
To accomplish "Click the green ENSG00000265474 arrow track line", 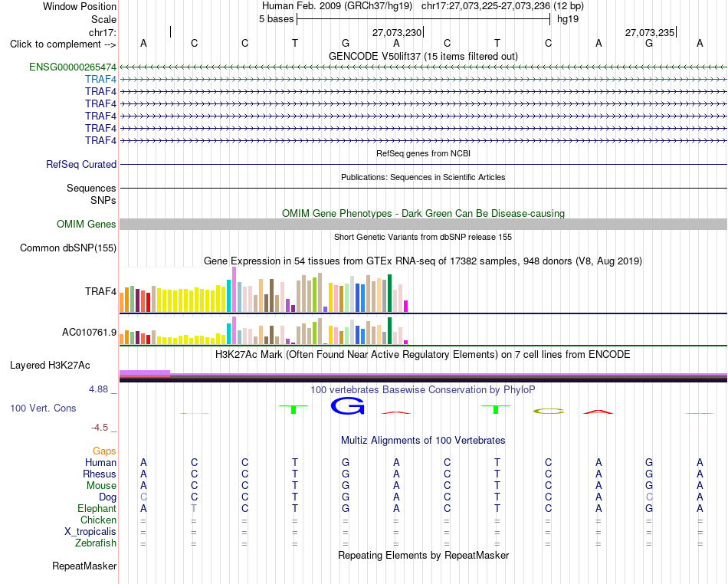I will click(423, 67).
